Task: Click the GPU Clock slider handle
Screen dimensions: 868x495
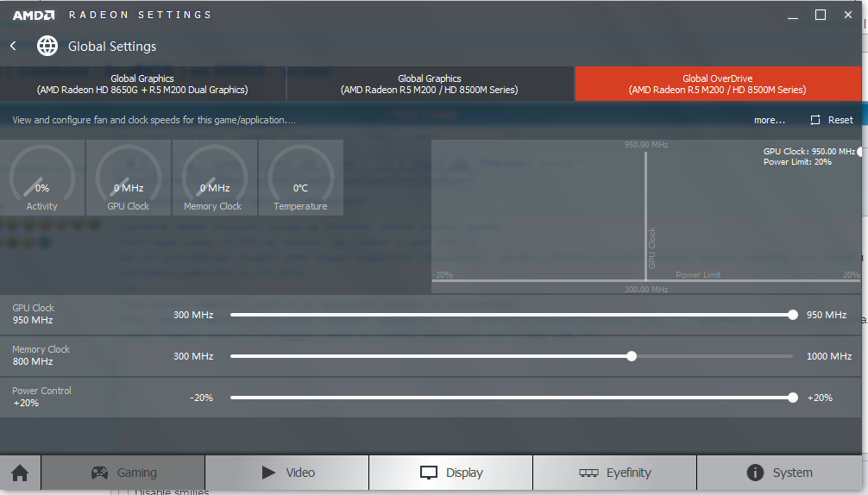Action: 793,315
